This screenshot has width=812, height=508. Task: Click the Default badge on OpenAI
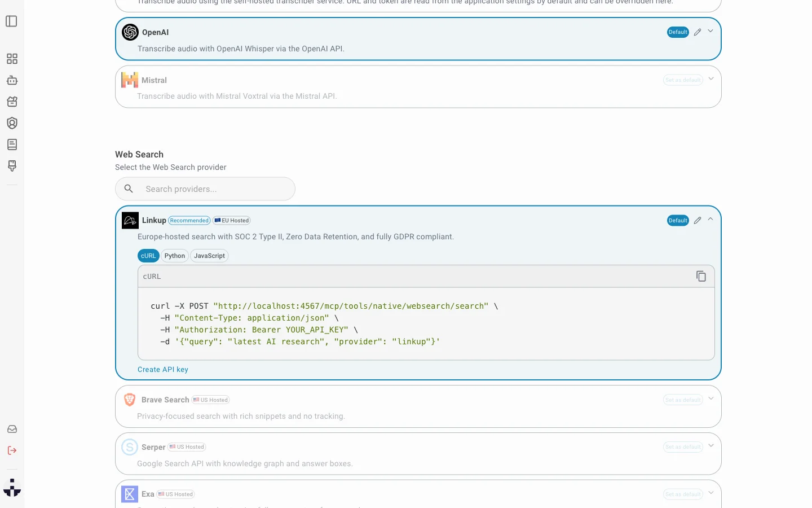click(678, 32)
